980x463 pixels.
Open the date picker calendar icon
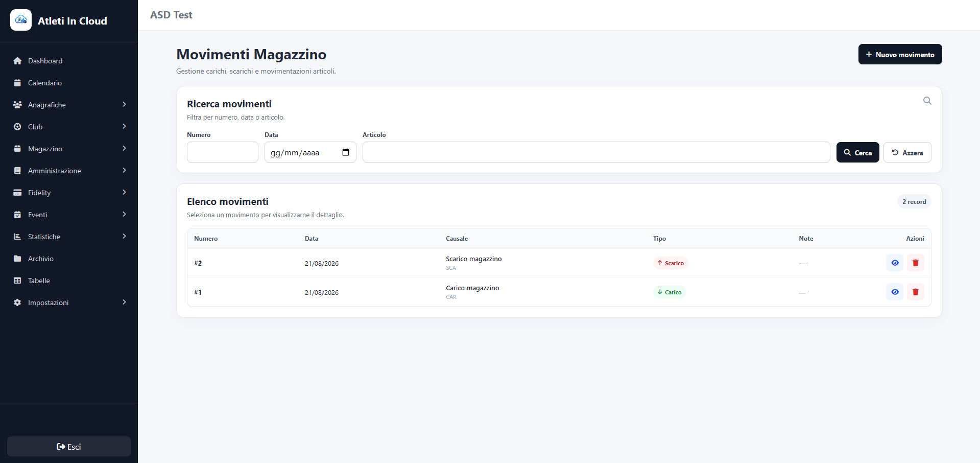(346, 152)
